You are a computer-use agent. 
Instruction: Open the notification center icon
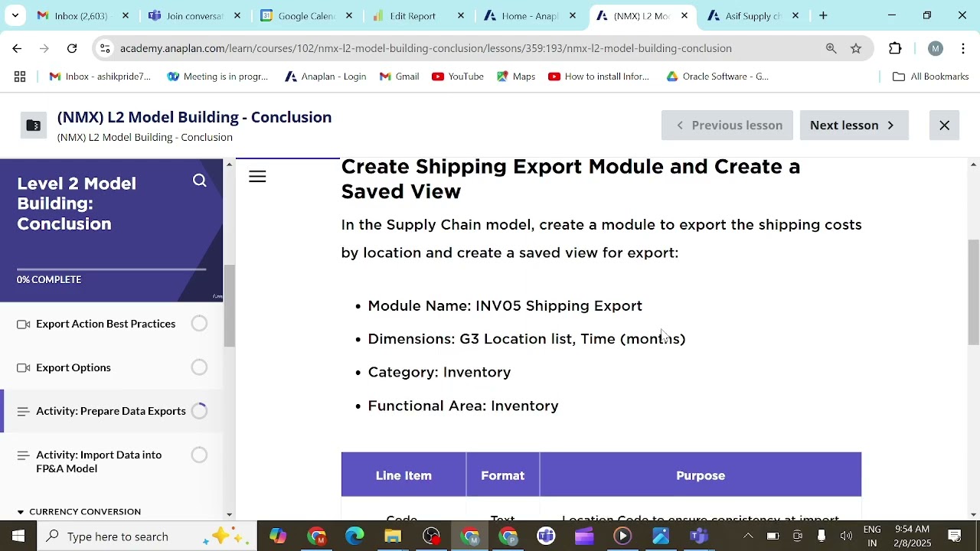point(955,536)
